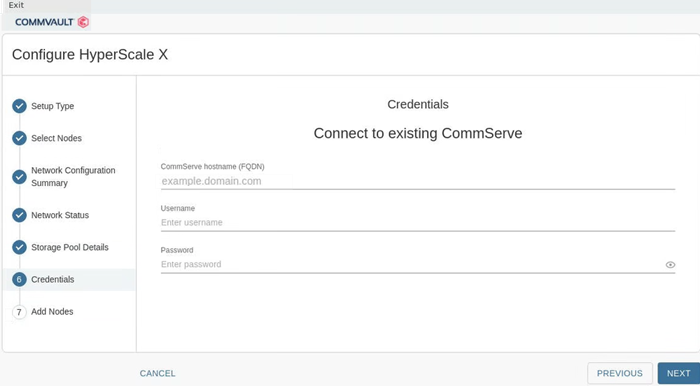Click the Network Configuration Summary checkmark icon

coord(19,177)
